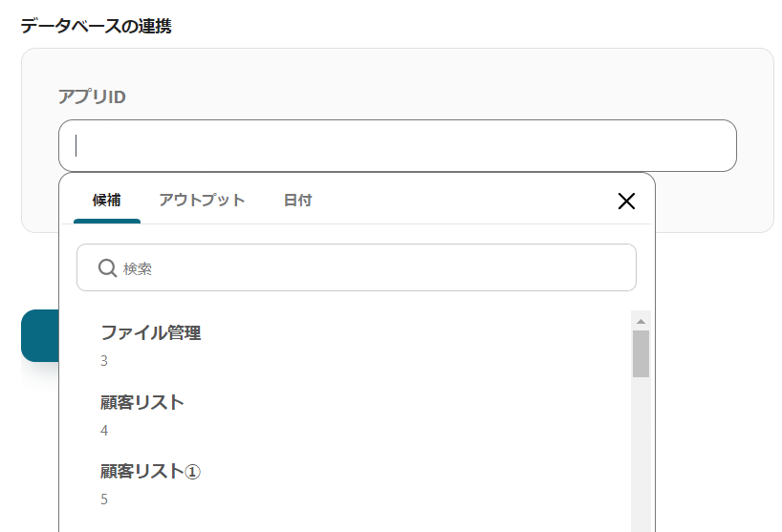Click the empty area right of 日付 tab
The height and width of the screenshot is (532, 782).
[459, 201]
